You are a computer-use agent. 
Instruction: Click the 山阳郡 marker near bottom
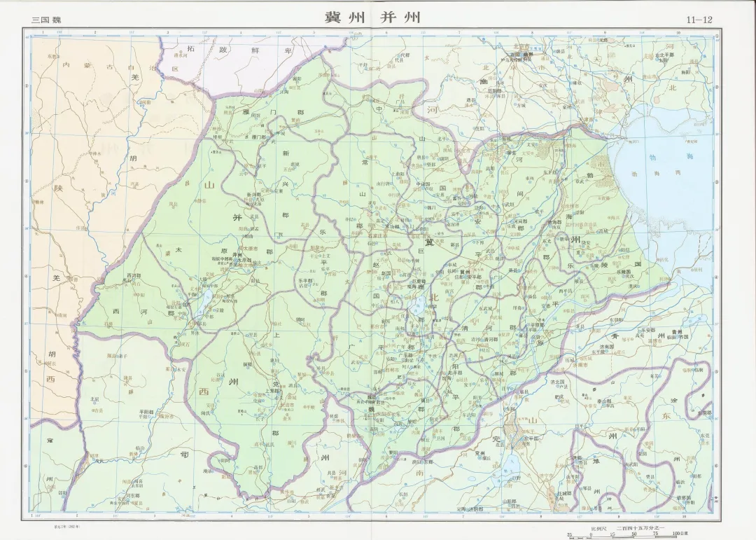coord(510,501)
